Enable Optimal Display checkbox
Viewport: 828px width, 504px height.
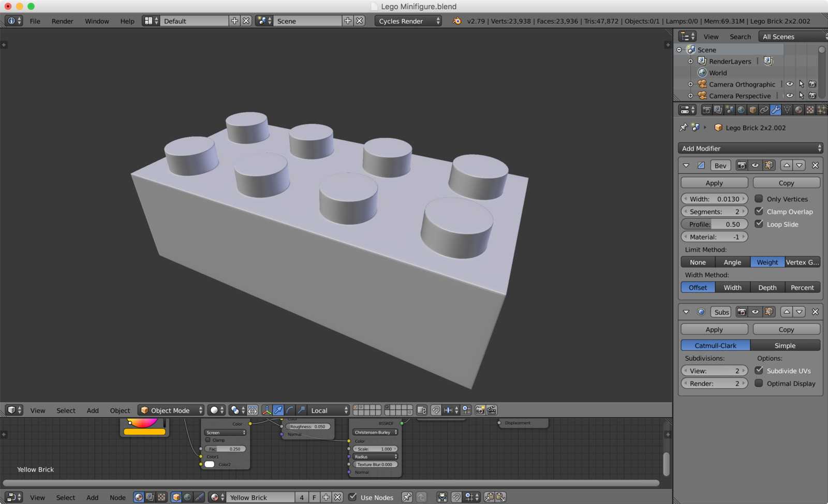[x=759, y=383]
